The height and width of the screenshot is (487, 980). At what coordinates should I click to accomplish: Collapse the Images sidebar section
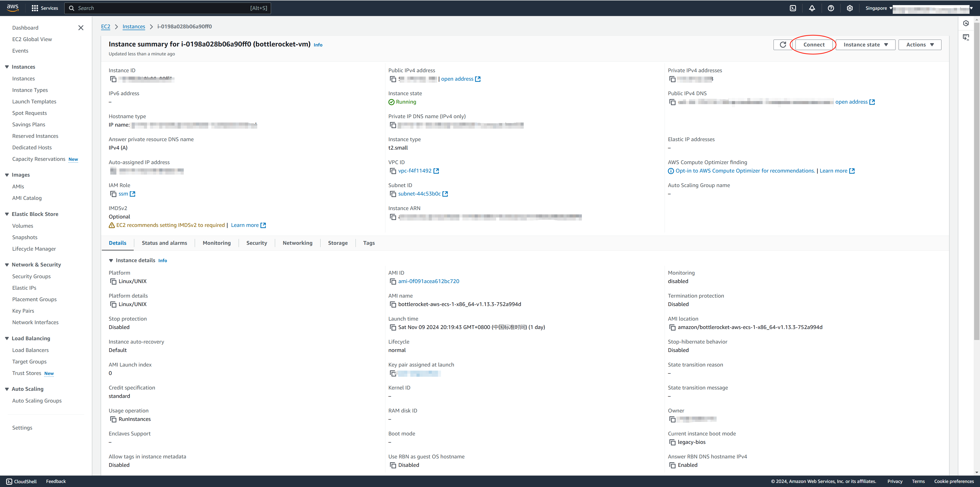pos(7,175)
